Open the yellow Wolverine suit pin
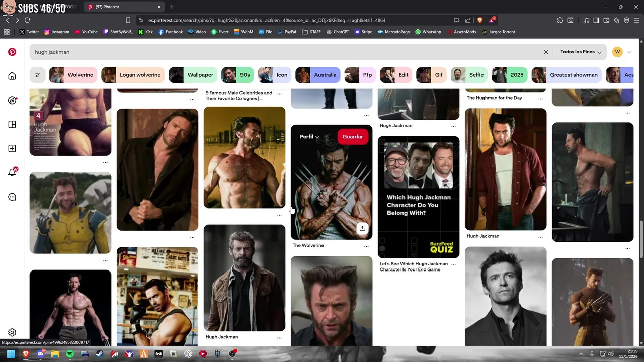The width and height of the screenshot is (644, 362). pos(70,213)
